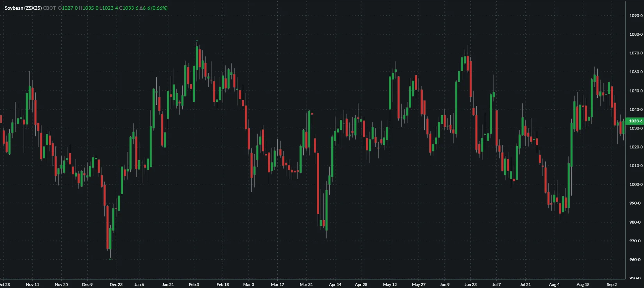Click the 1090-0 price axis label

click(636, 16)
